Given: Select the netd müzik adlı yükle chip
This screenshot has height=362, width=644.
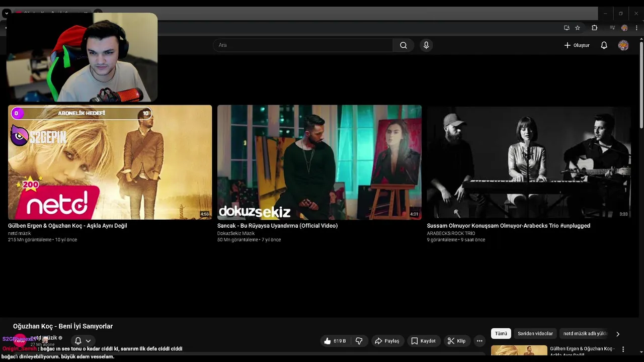Looking at the screenshot, I should [585, 333].
